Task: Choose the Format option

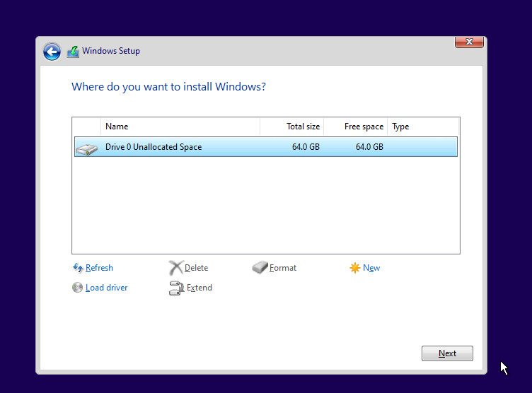Action: coord(283,268)
